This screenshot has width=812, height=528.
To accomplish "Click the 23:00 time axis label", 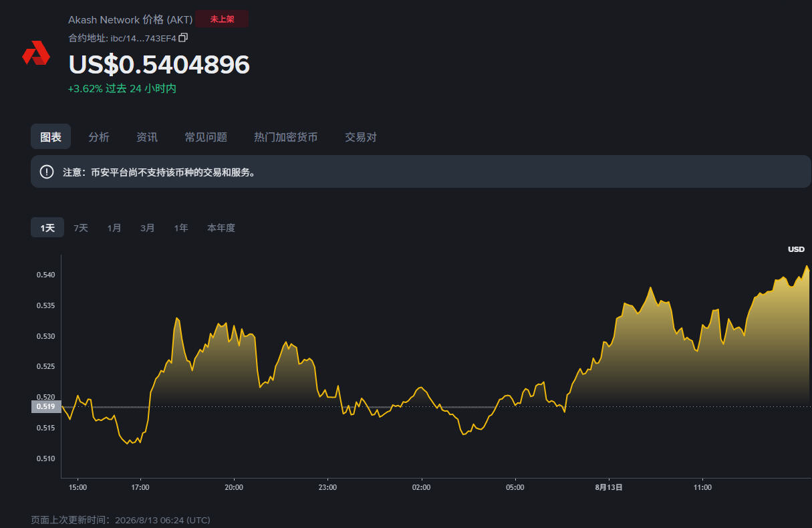I will [x=327, y=488].
